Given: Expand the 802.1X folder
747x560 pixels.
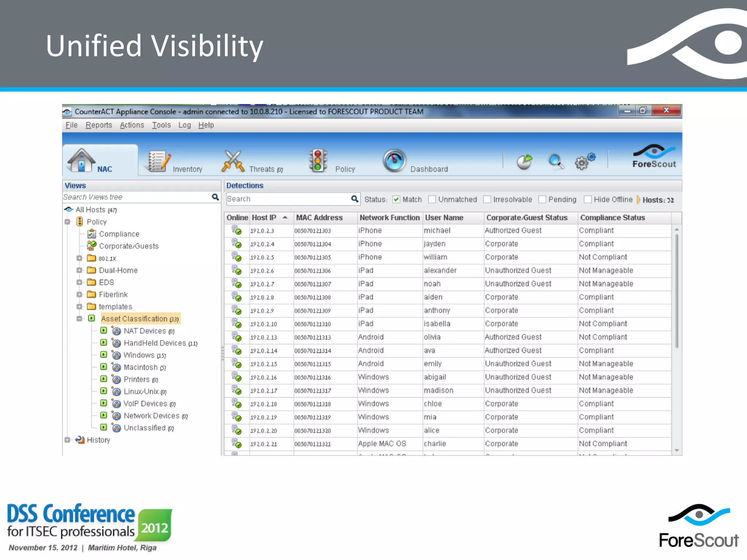Looking at the screenshot, I should coord(80,258).
